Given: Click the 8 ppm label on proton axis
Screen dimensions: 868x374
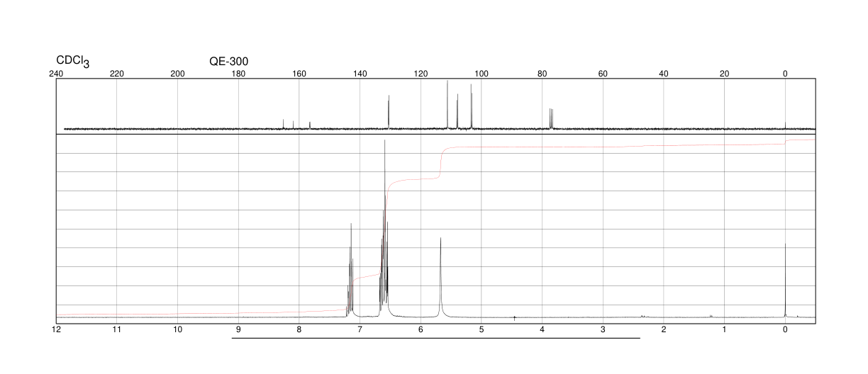Looking at the screenshot, I should pyautogui.click(x=299, y=329).
